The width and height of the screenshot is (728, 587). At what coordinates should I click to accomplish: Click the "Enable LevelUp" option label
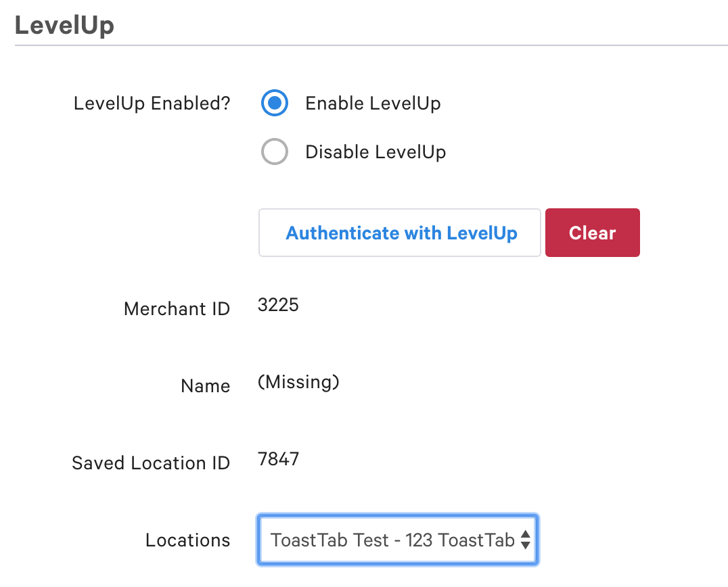(x=373, y=103)
